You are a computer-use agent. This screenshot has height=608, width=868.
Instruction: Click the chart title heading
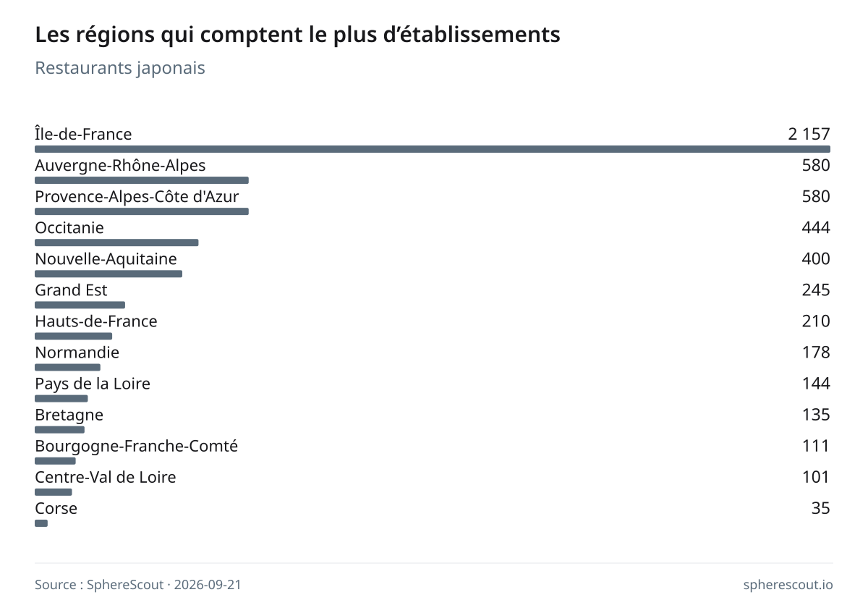(297, 34)
